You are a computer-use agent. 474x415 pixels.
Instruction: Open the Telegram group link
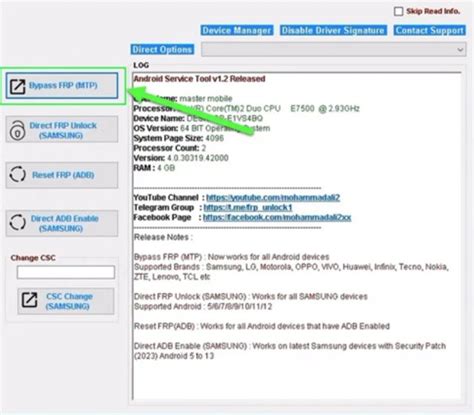(248, 207)
